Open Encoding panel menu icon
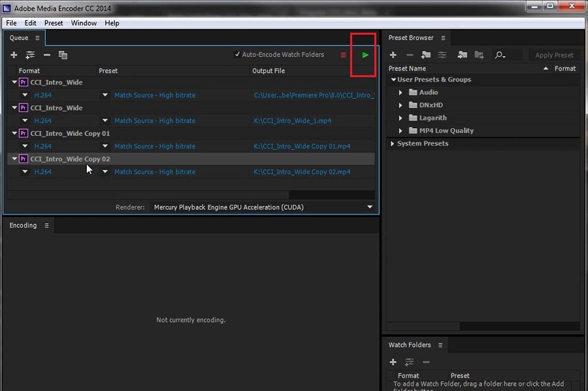The height and width of the screenshot is (391, 588). pos(46,226)
